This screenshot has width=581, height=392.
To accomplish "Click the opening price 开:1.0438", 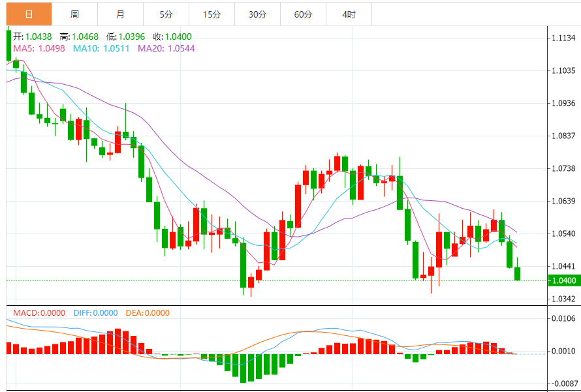I will [x=33, y=37].
